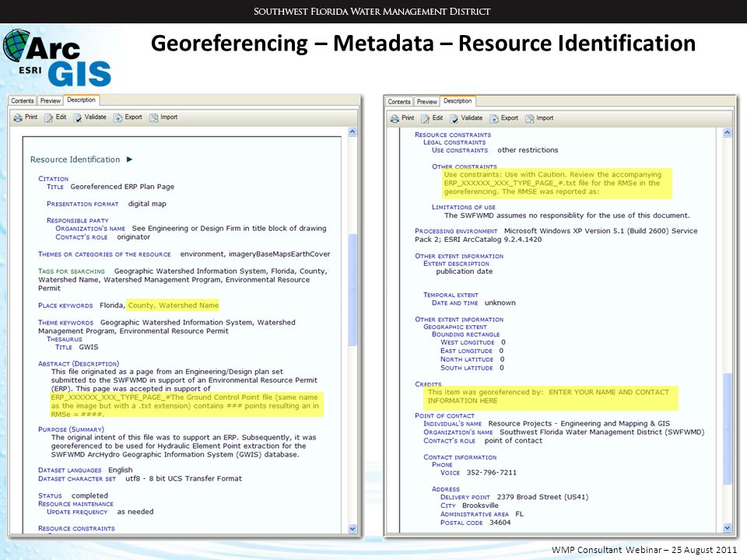
Task: Click Resource Identification heading
Action: [x=75, y=159]
